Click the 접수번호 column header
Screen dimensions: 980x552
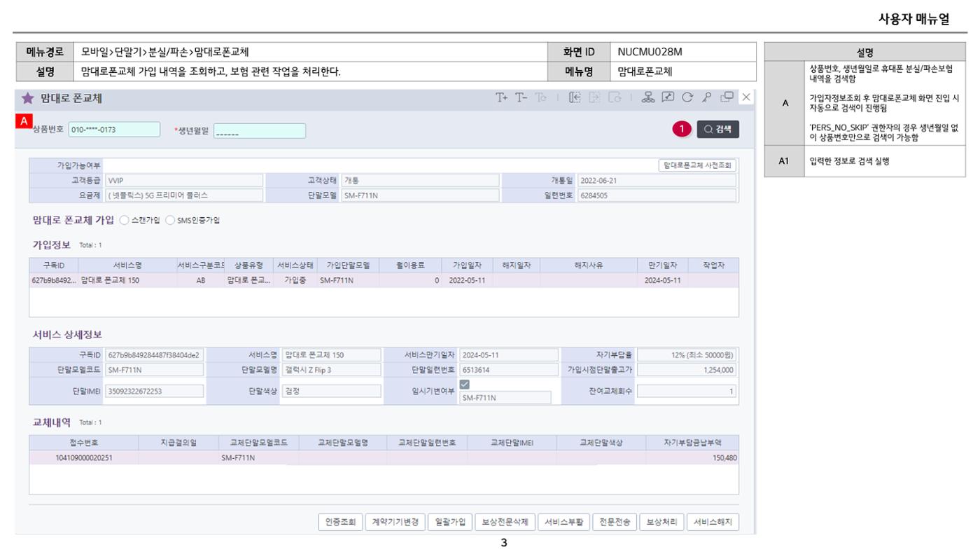click(84, 443)
